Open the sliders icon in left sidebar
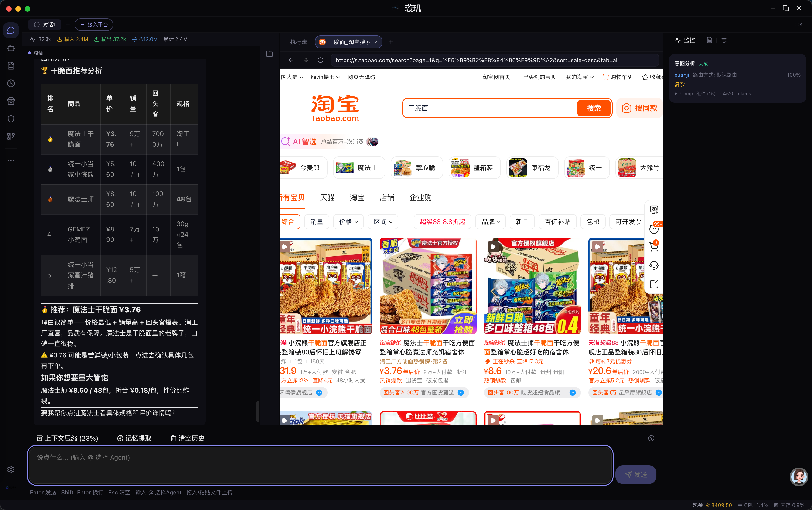Viewport: 812px width, 510px height. tap(11, 136)
